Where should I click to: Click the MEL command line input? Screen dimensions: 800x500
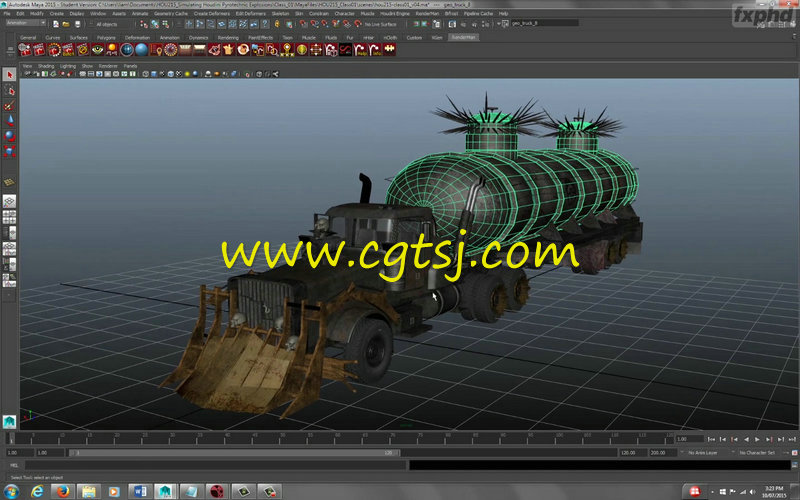pos(215,465)
